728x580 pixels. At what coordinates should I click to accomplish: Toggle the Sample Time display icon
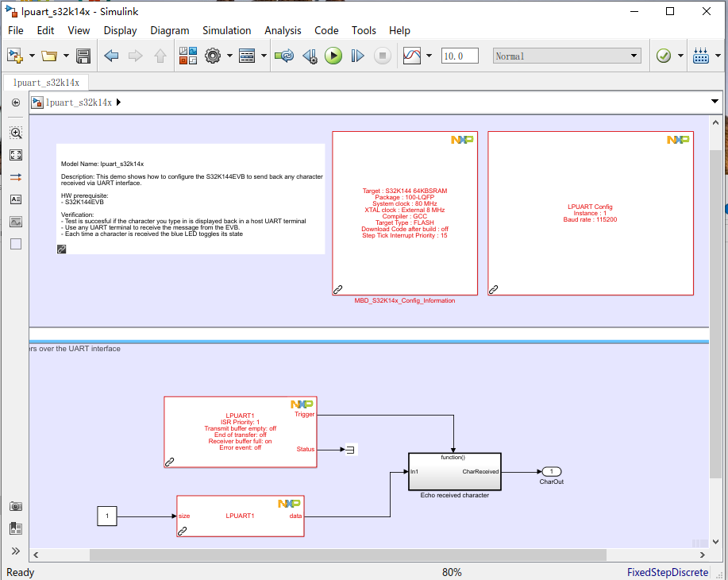tap(16, 177)
